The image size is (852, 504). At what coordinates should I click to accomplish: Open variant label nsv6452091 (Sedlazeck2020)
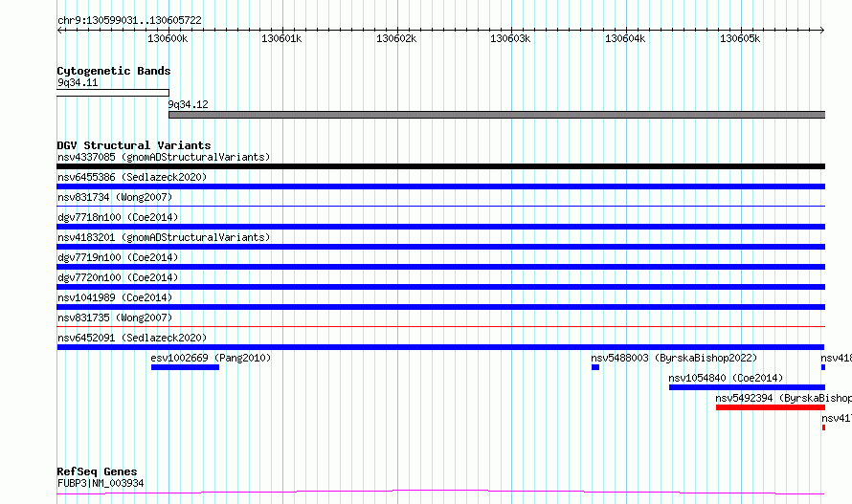pyautogui.click(x=132, y=338)
